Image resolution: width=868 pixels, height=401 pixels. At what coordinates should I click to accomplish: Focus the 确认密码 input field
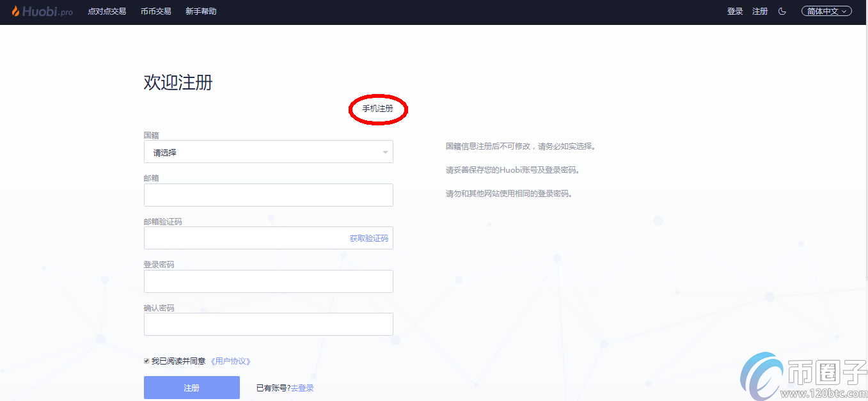(x=268, y=324)
